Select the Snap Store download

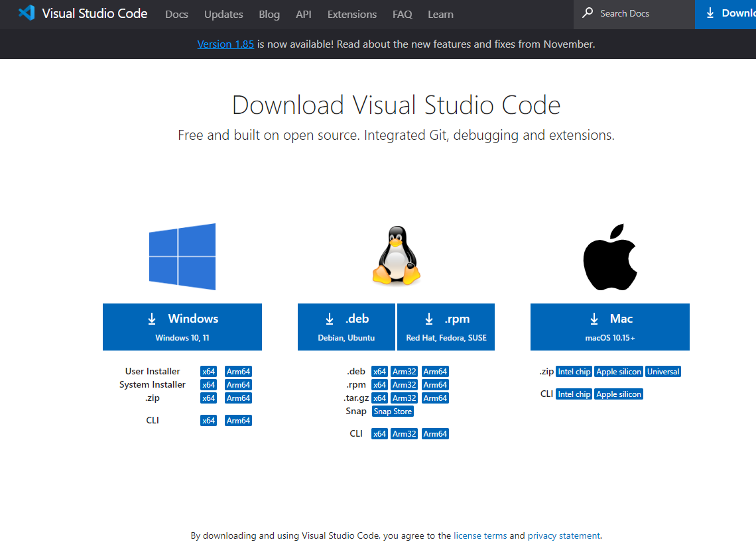pos(393,411)
